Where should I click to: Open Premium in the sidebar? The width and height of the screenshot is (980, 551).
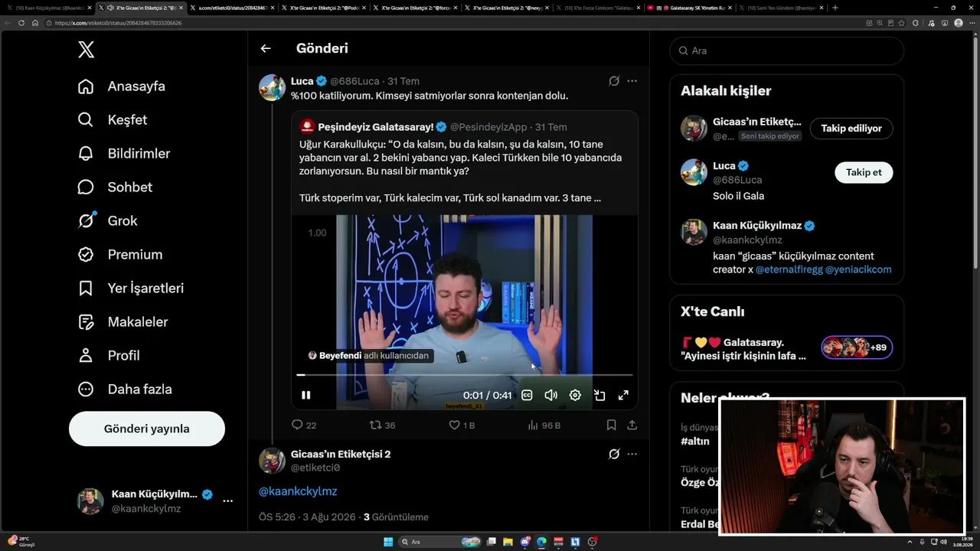(x=120, y=255)
